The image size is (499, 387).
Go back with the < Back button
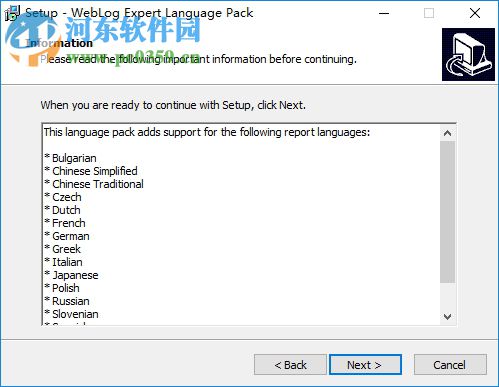tap(290, 365)
